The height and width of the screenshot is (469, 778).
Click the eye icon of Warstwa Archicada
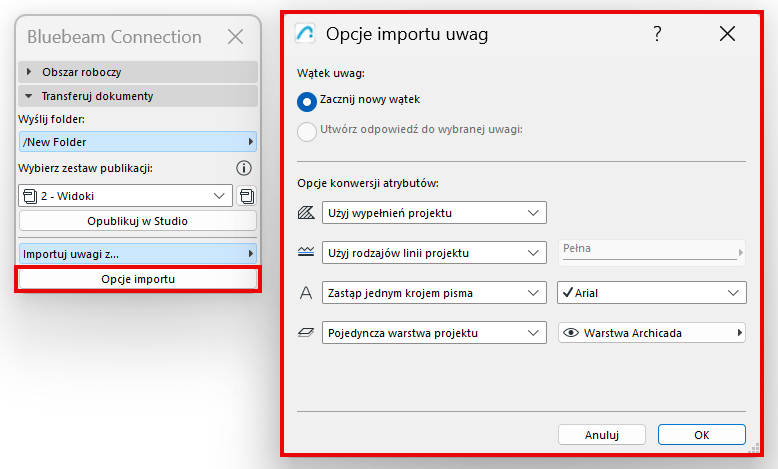pyautogui.click(x=571, y=333)
